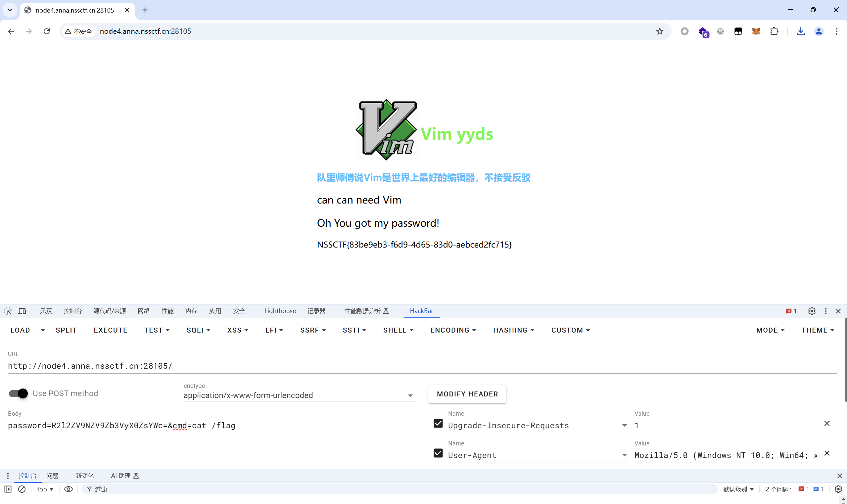Open the extensions puzzle menu
Image resolution: width=847 pixels, height=504 pixels.
pos(774,31)
